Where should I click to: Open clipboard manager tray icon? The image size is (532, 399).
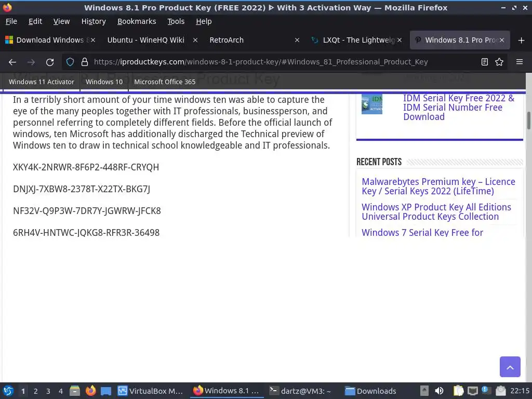pos(458,391)
